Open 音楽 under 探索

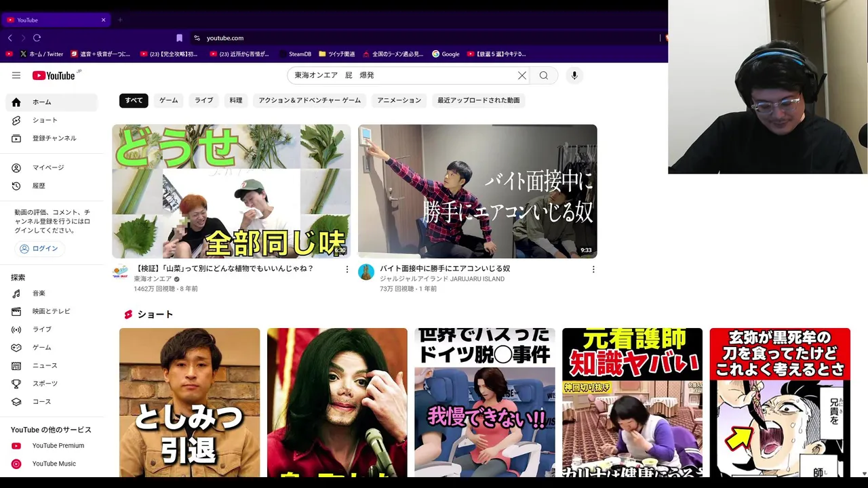[x=52, y=293]
